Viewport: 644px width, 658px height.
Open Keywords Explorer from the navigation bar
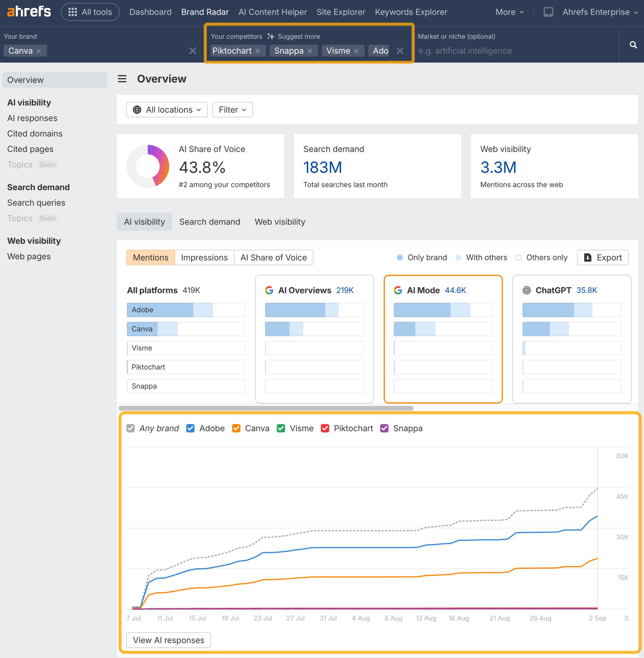pos(411,12)
